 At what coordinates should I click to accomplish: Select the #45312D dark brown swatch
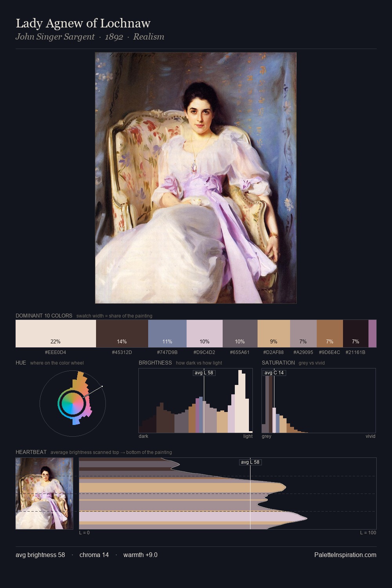pos(122,334)
